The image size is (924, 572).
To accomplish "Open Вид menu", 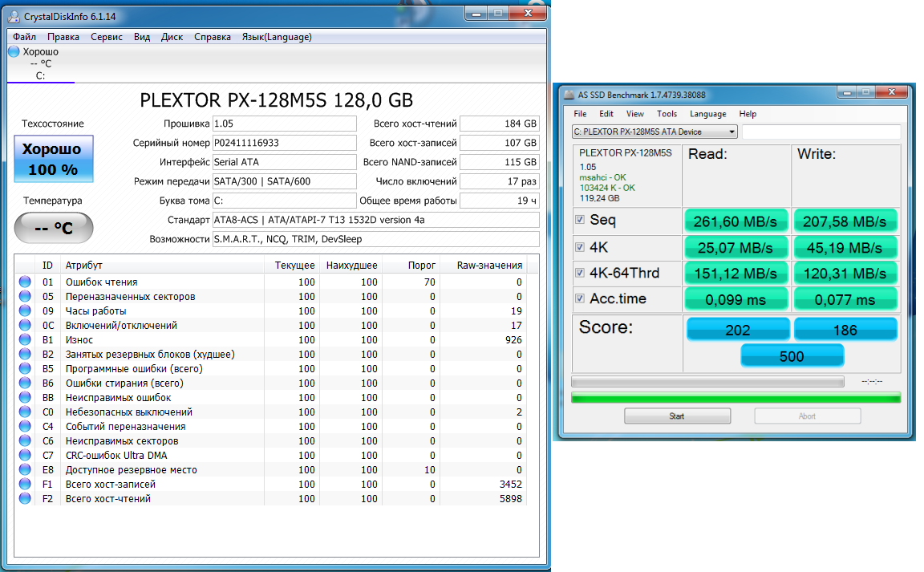I will pos(142,37).
